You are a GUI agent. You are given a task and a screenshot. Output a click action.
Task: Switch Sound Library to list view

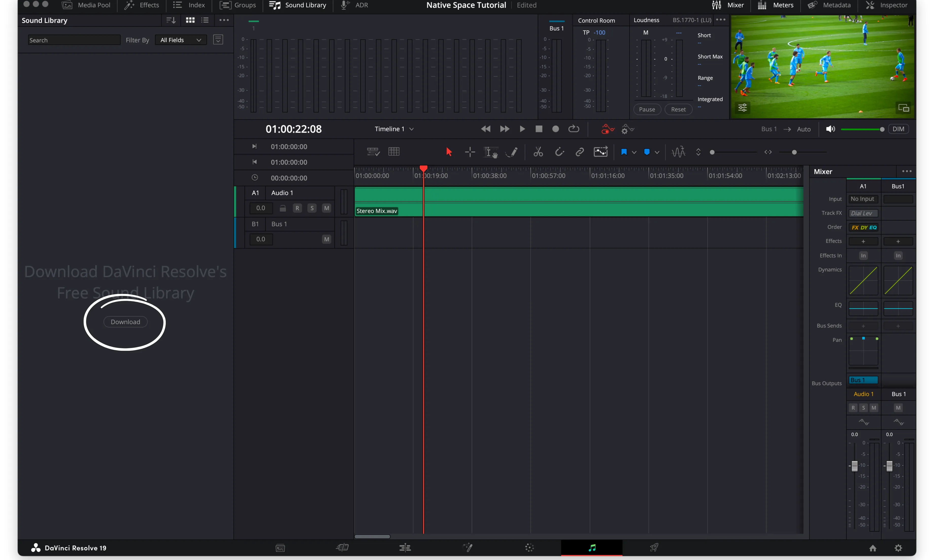pyautogui.click(x=205, y=20)
